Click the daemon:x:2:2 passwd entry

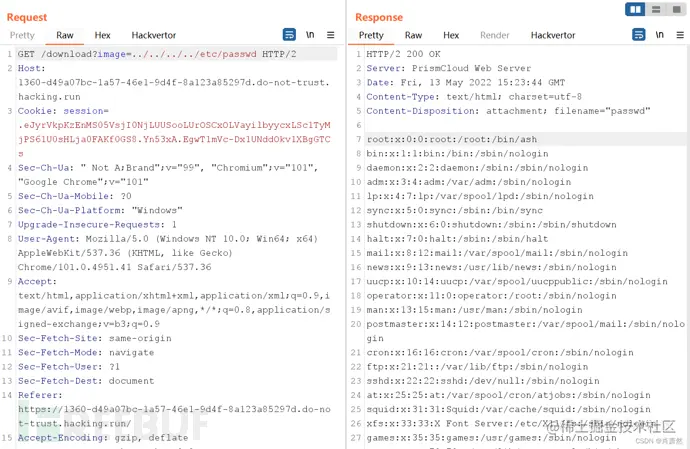click(x=477, y=168)
